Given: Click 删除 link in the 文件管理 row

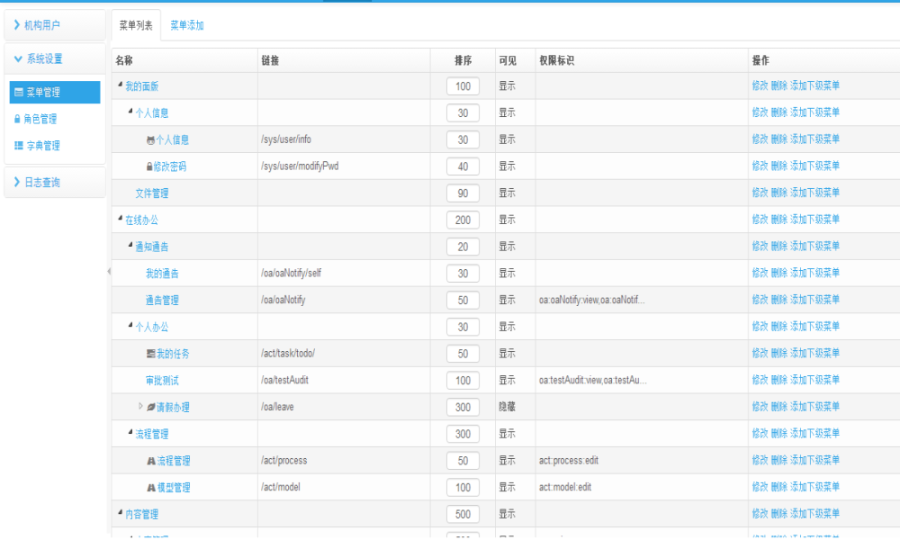Looking at the screenshot, I should (778, 193).
